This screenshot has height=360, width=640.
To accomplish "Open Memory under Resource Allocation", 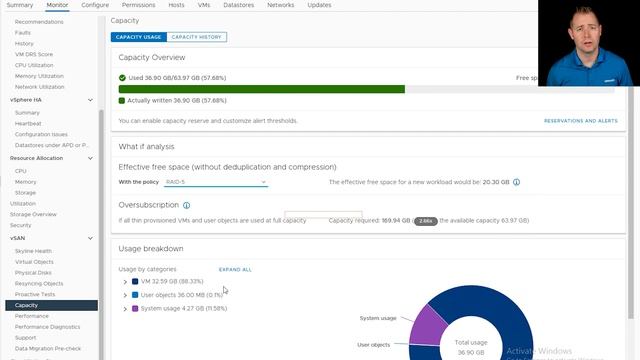I will 26,182.
